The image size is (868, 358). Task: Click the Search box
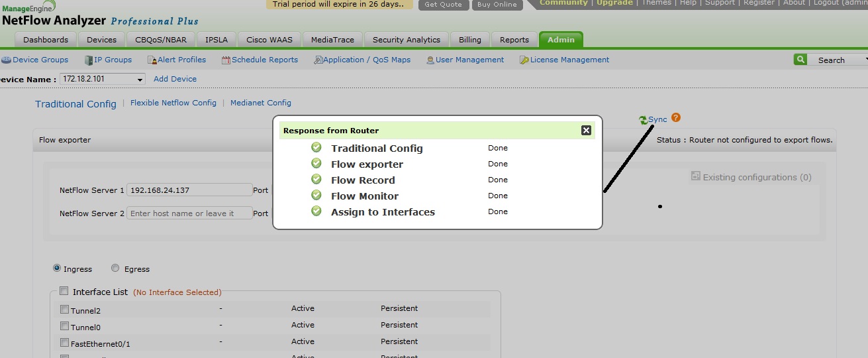coord(835,60)
